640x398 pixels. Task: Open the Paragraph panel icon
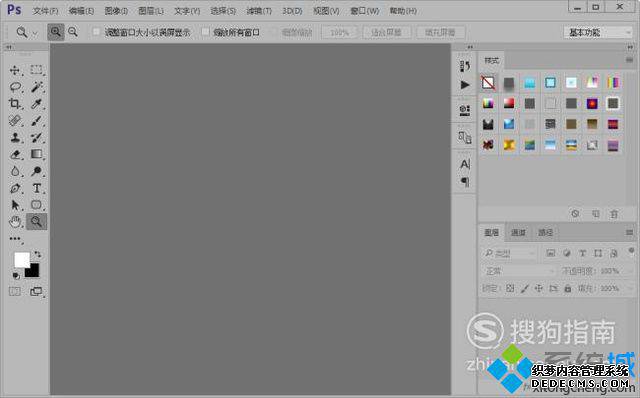coord(464,181)
